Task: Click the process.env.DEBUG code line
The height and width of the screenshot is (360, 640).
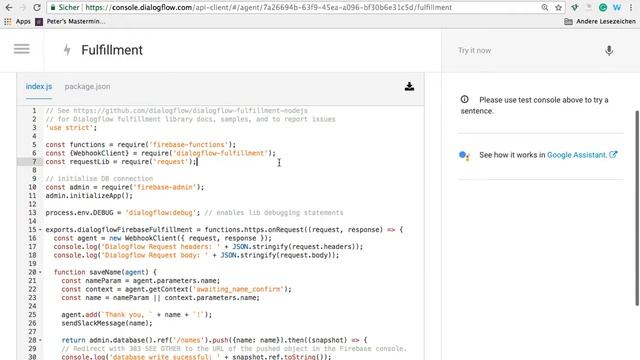Action: [194, 213]
